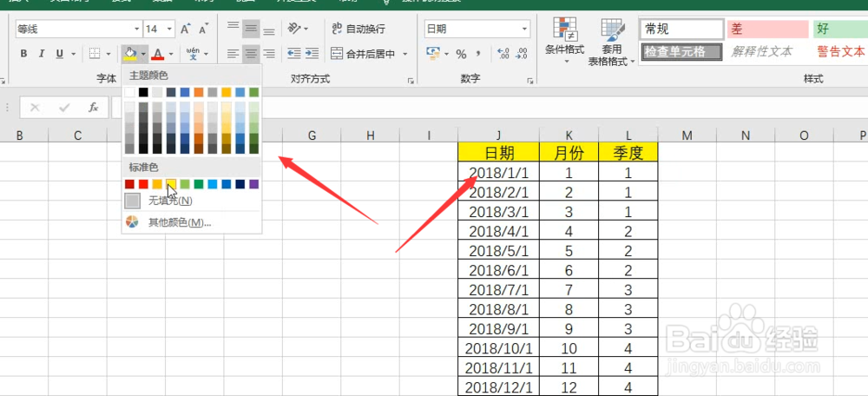Select cell containing 2018/6/1
Screen dimensions: 868x396
coord(499,270)
